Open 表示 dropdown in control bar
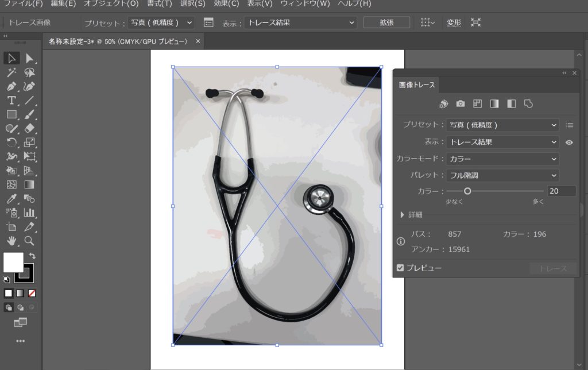Viewport: 588px width, 370px height. 301,22
